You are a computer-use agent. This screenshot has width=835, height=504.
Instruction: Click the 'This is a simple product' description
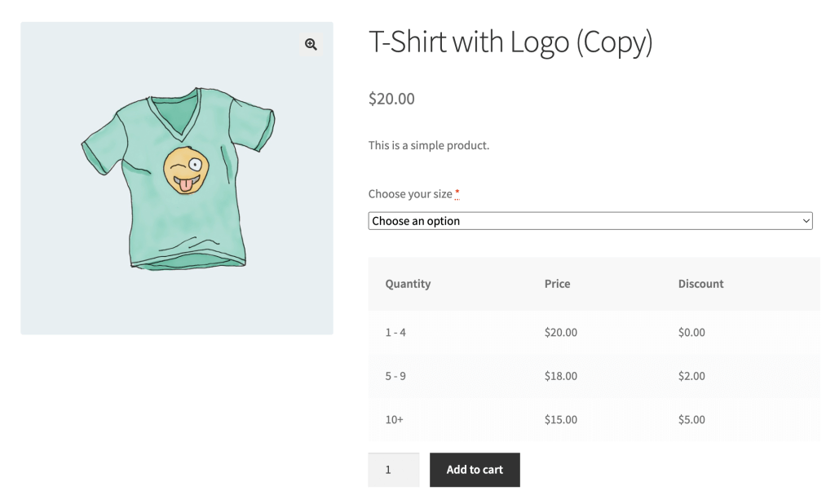[429, 144]
